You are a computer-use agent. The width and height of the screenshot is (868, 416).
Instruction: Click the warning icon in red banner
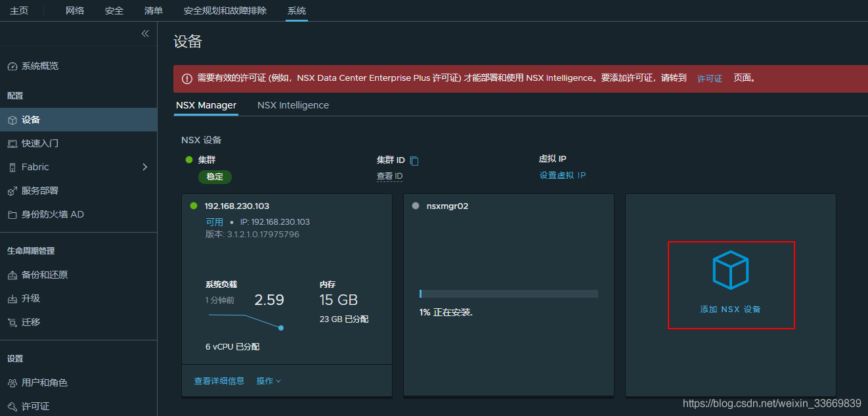pos(186,78)
